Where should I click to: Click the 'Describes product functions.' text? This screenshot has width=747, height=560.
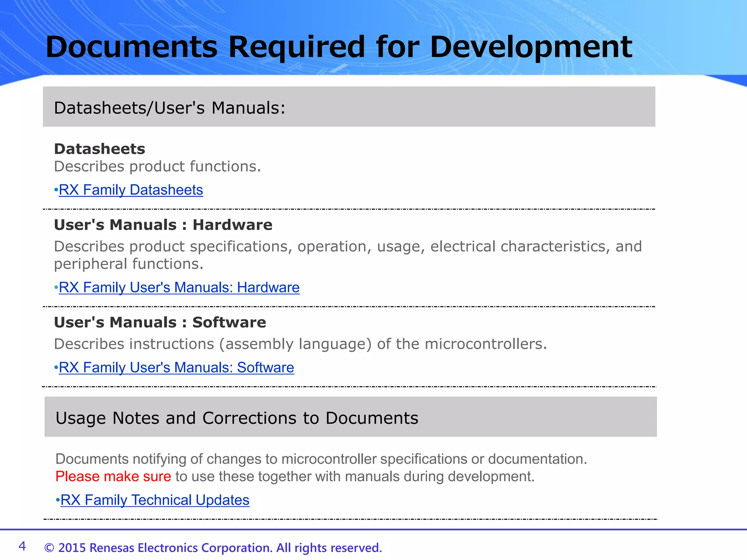tap(157, 167)
